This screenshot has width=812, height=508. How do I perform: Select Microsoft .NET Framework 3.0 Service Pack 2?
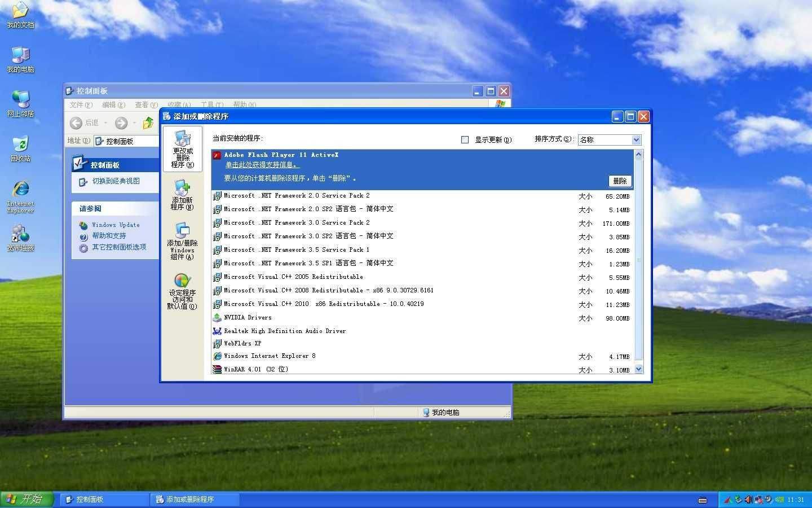tap(422, 223)
